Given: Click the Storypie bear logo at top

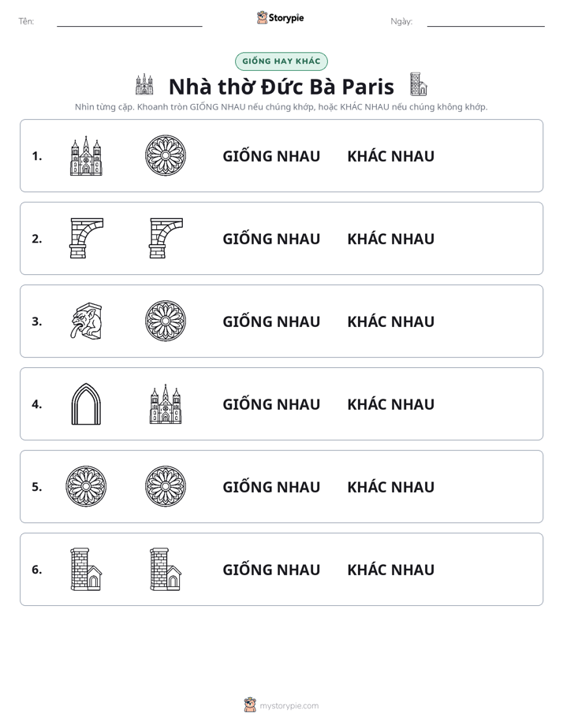Looking at the screenshot, I should click(262, 17).
